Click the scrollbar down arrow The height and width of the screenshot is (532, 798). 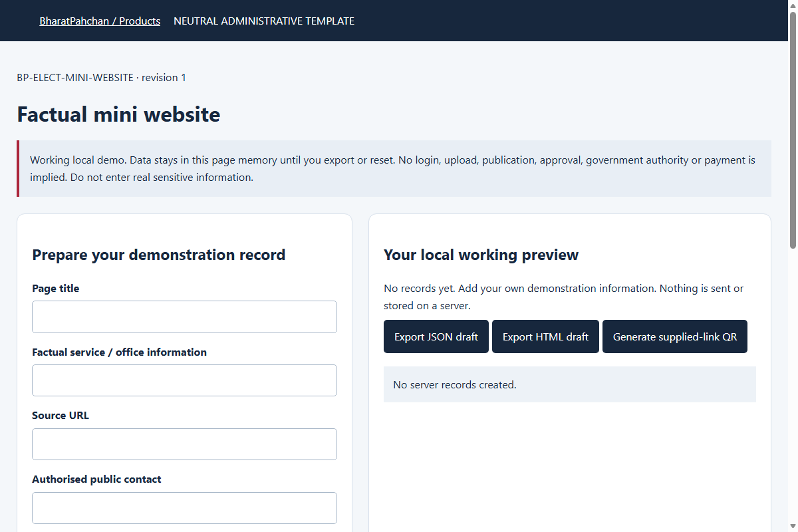point(792,526)
